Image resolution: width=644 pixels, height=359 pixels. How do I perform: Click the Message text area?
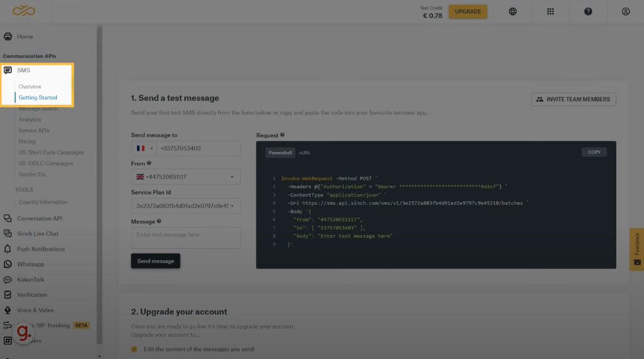[185, 238]
